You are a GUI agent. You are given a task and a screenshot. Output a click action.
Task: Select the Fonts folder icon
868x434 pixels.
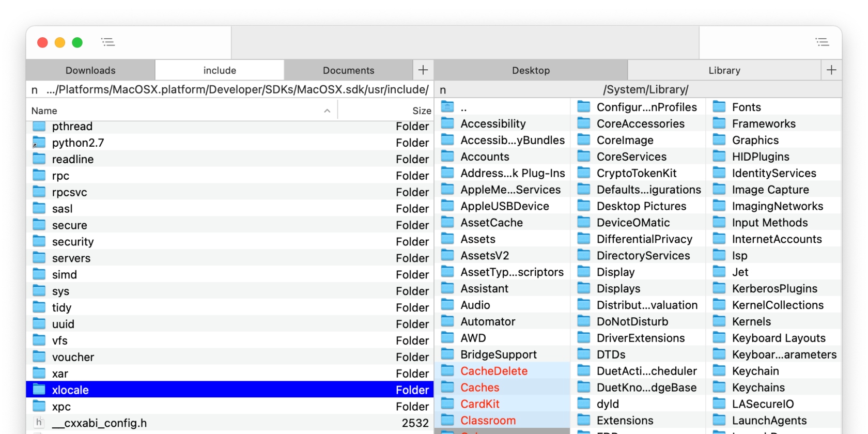click(719, 107)
